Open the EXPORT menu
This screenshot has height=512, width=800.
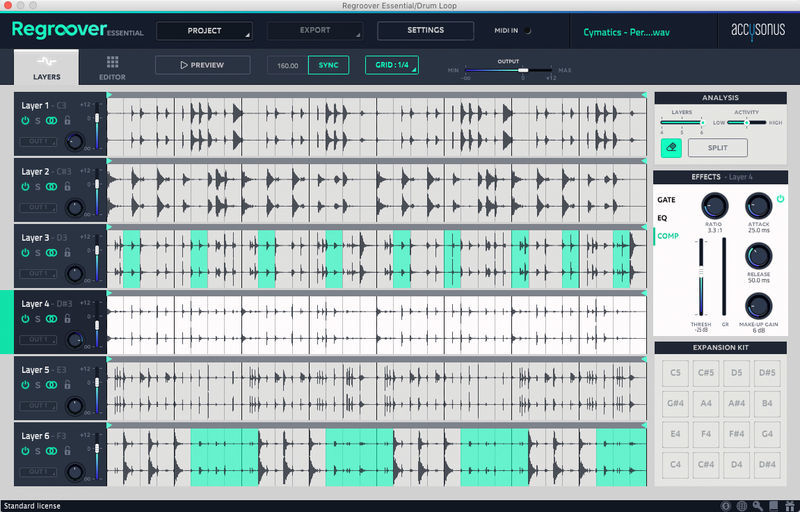tap(315, 31)
